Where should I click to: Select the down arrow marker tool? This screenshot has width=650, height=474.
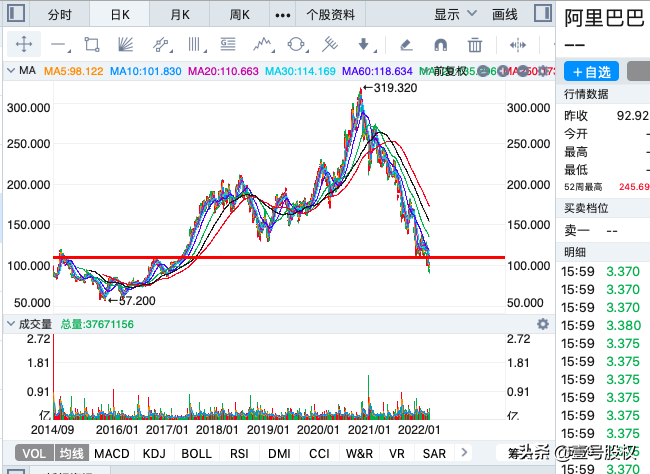click(x=365, y=44)
